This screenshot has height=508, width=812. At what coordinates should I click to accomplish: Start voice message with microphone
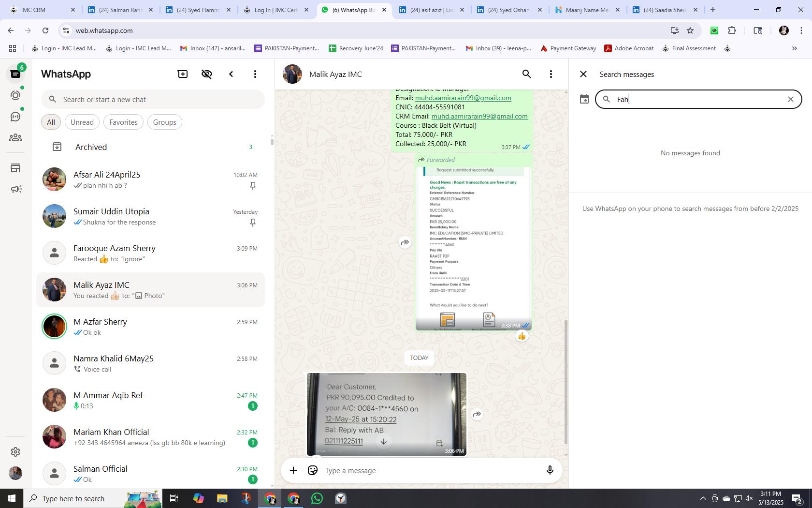coord(550,470)
